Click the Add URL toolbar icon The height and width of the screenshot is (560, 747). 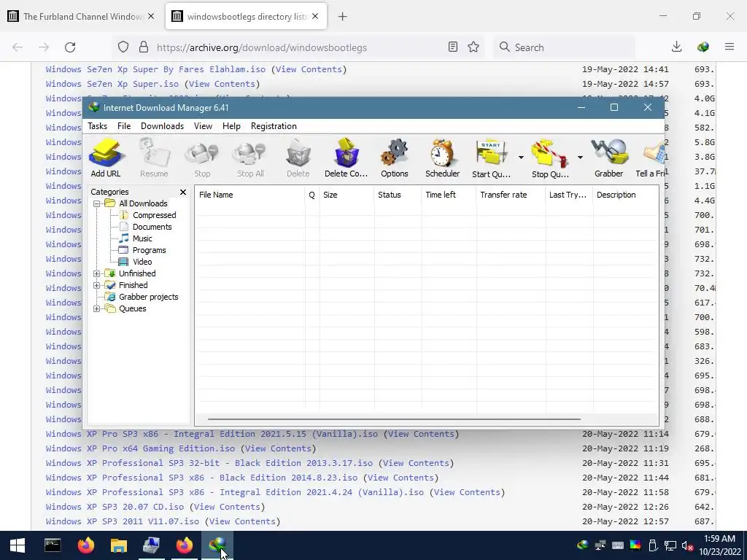[106, 157]
